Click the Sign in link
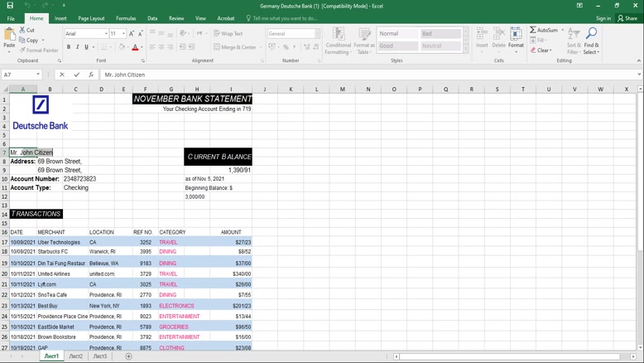The width and height of the screenshot is (644, 363). (x=603, y=18)
